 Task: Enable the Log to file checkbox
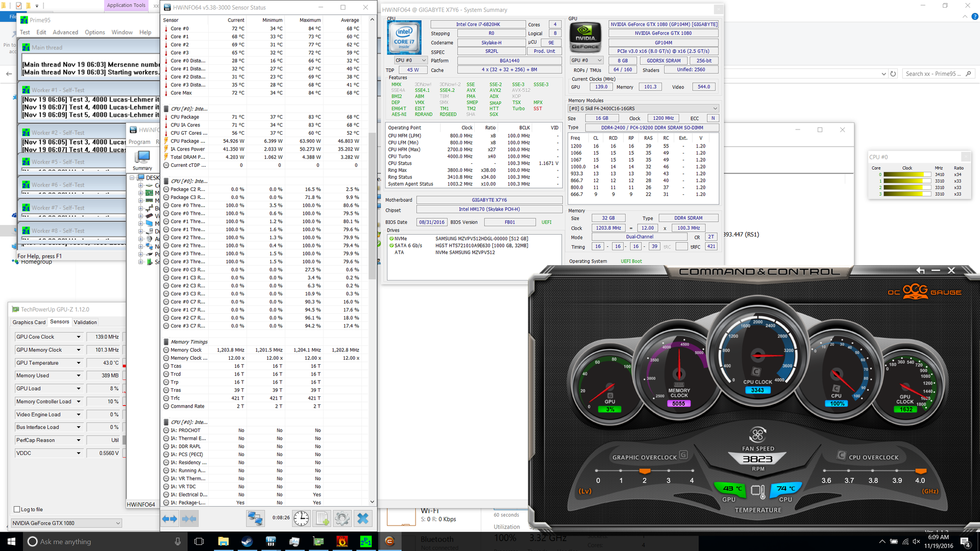click(17, 509)
